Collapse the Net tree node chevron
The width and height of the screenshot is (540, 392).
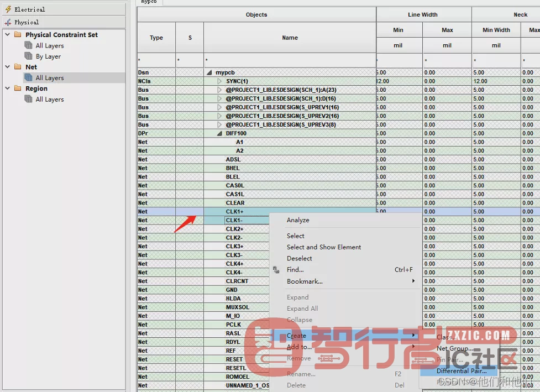7,67
